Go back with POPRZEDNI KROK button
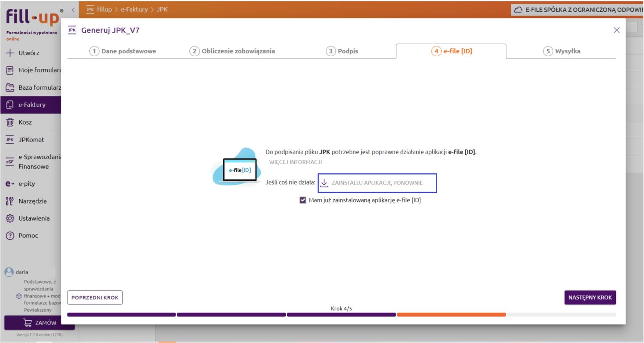This screenshot has width=644, height=343. coord(95,297)
